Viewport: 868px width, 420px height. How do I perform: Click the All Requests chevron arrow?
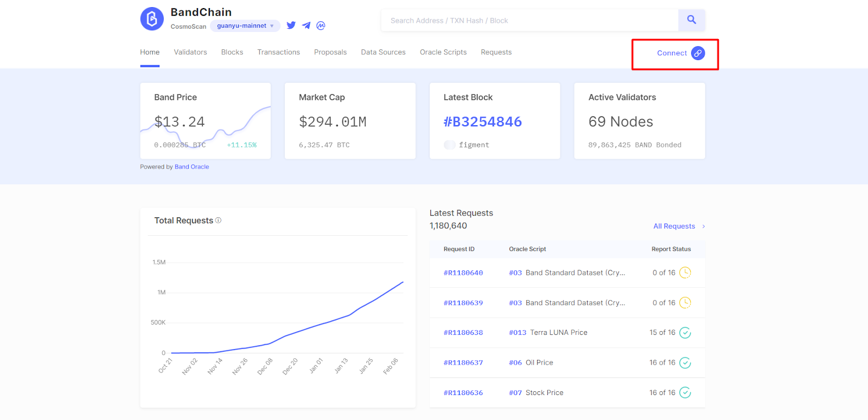pos(704,227)
